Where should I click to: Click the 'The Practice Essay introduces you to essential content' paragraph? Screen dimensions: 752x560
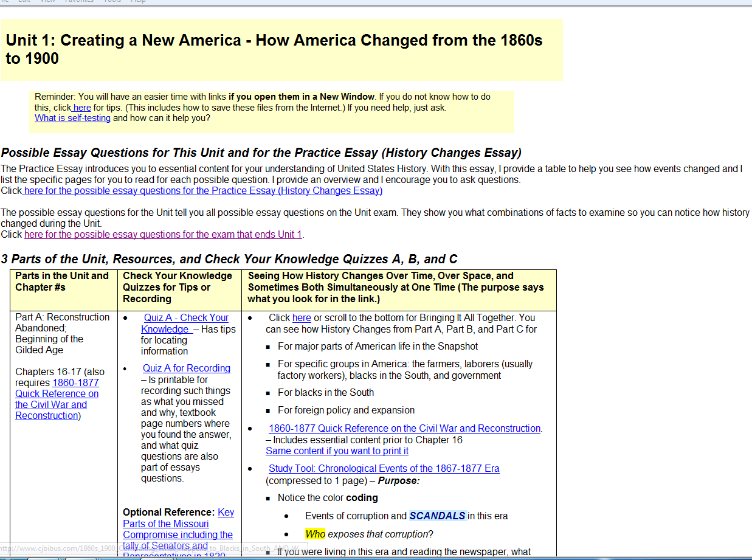point(372,174)
